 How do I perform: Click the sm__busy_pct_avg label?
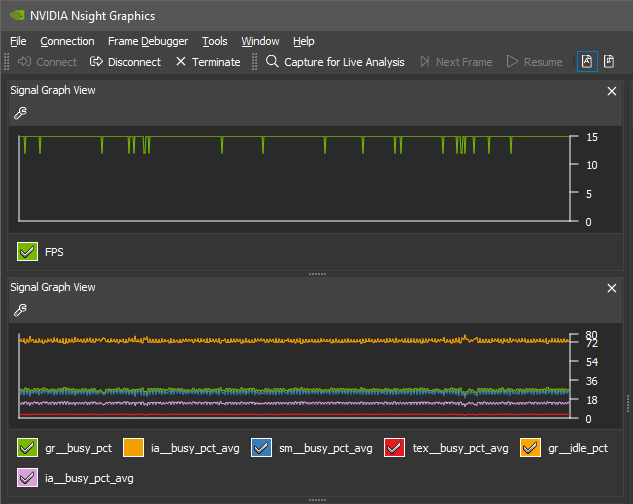326,448
